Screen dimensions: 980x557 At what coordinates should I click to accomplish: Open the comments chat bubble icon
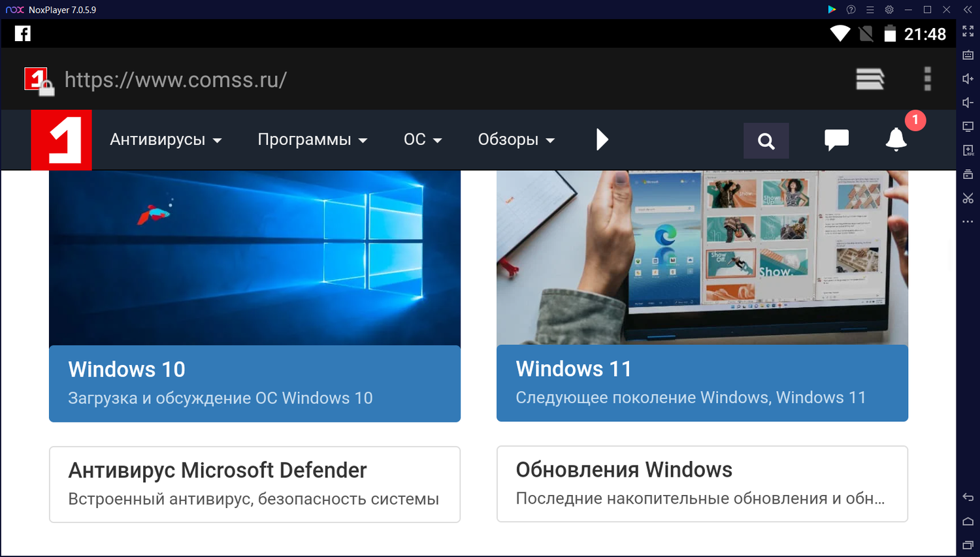[x=836, y=140]
